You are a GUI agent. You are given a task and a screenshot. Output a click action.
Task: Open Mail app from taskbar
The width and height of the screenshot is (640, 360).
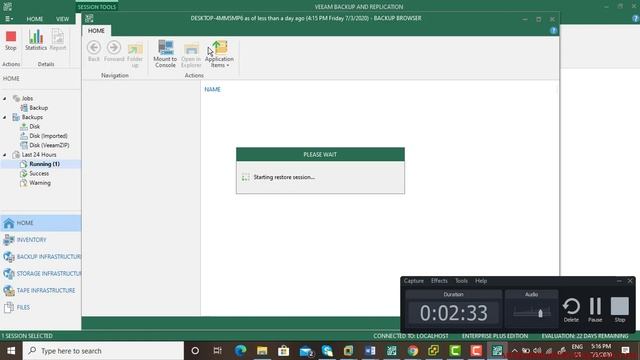(306, 351)
